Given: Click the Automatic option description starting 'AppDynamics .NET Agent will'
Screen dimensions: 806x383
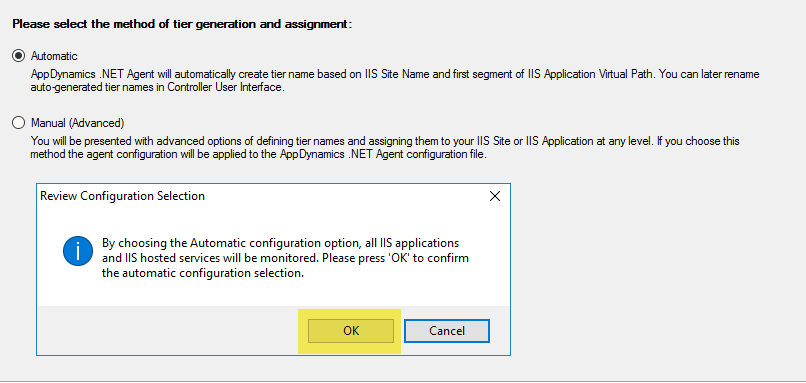Looking at the screenshot, I should (x=395, y=81).
